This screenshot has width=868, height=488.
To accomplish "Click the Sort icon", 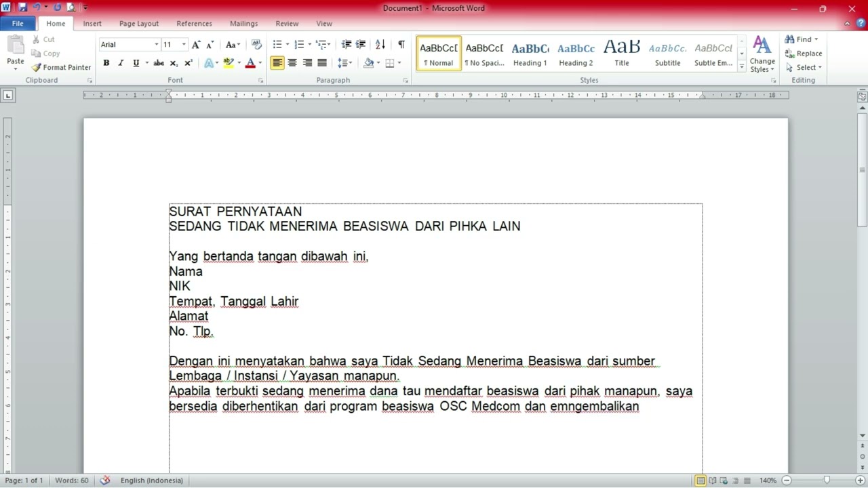I will coord(380,45).
